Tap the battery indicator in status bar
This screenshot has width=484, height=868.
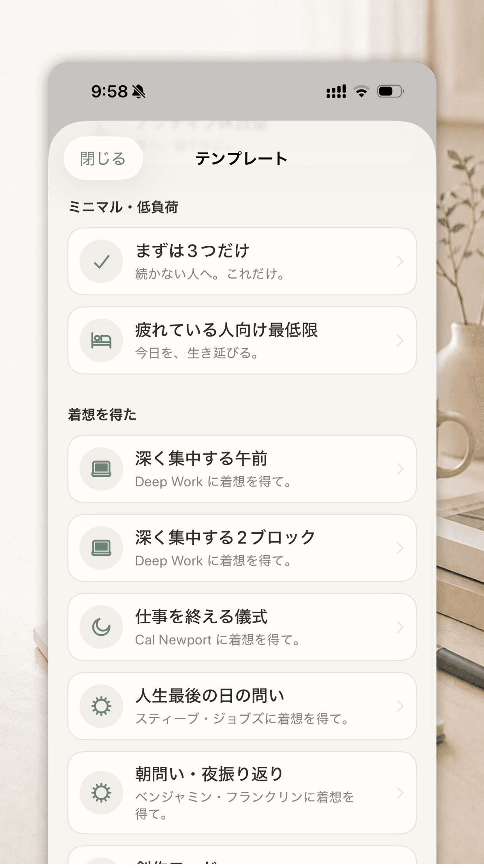click(x=390, y=92)
